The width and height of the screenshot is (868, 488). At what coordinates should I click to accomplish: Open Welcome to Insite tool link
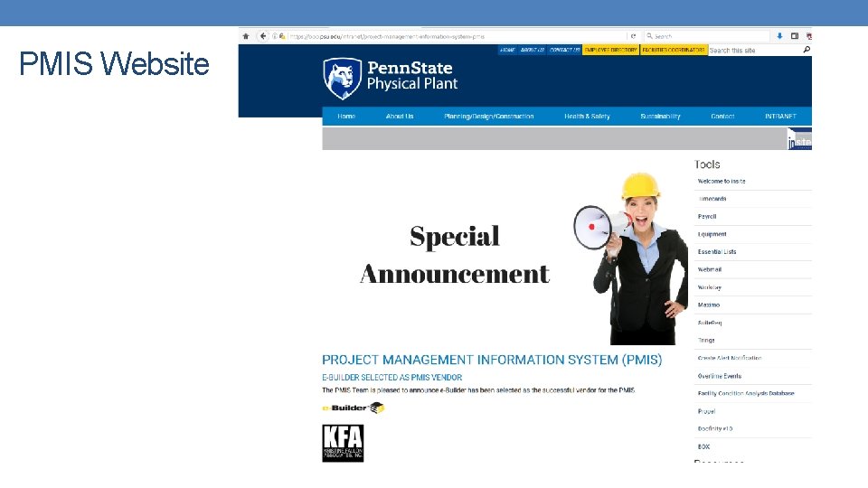(x=722, y=182)
